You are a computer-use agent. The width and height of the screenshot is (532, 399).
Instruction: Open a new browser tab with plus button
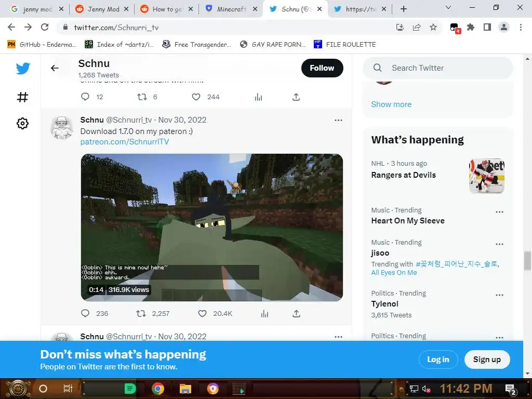[x=403, y=9]
